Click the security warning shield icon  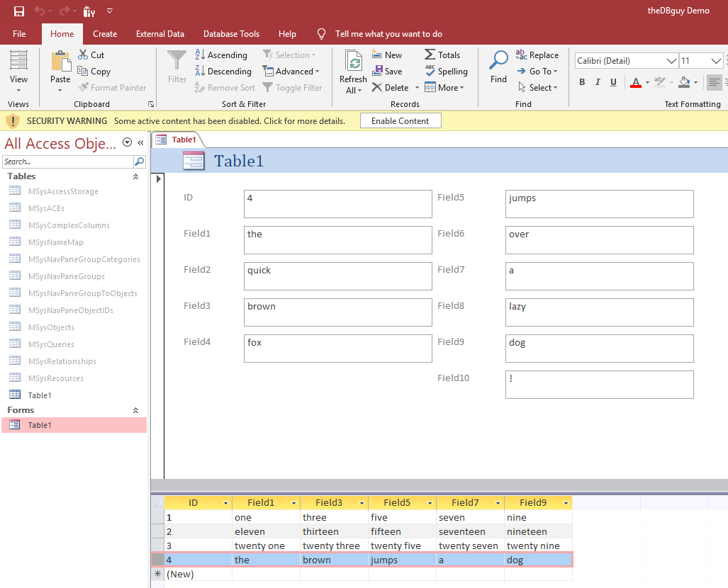tap(13, 121)
